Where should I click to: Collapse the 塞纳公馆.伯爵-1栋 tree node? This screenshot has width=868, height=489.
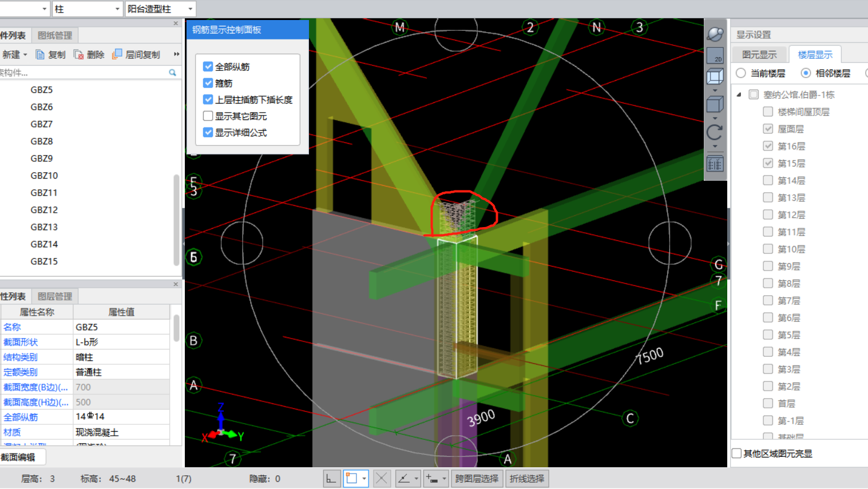pos(739,94)
